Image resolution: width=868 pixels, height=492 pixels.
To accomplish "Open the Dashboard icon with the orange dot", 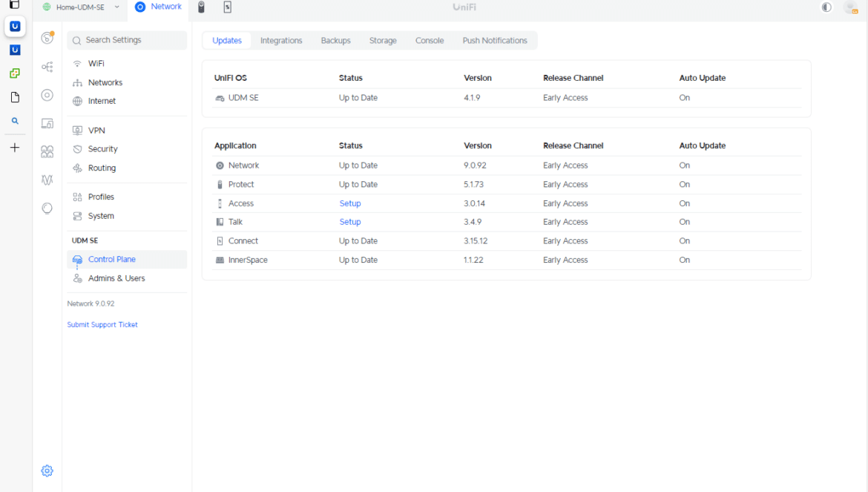I will (47, 38).
